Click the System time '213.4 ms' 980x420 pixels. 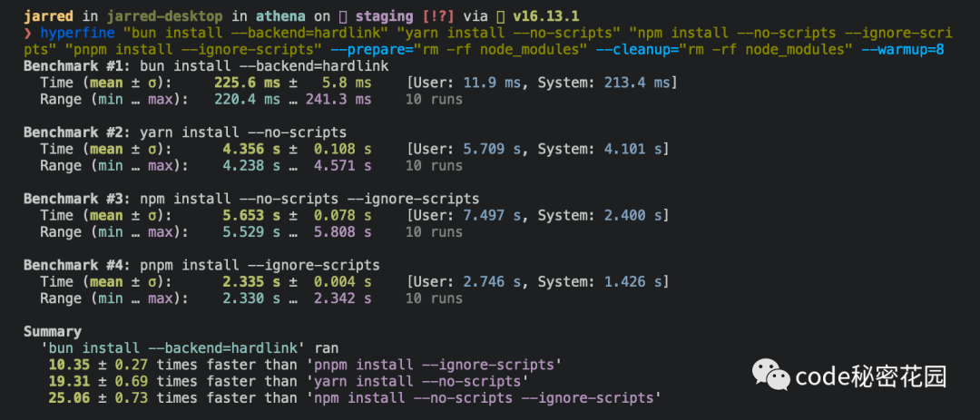637,83
